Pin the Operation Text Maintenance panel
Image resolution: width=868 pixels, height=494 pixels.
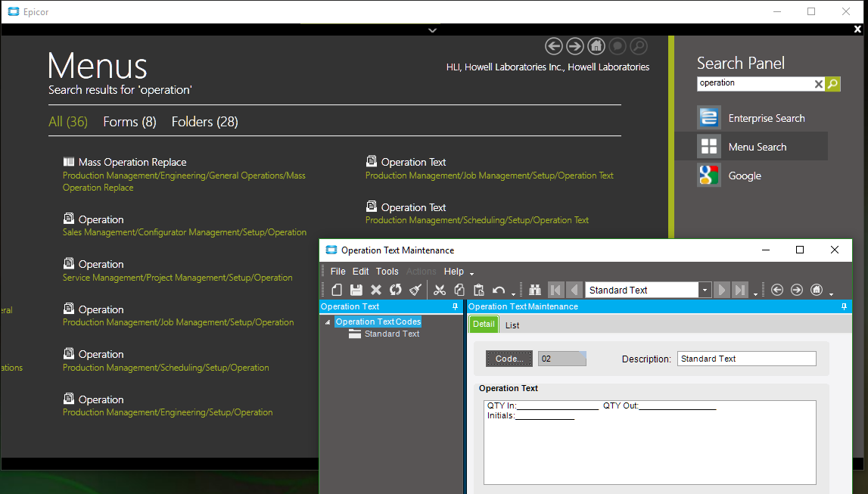(844, 306)
